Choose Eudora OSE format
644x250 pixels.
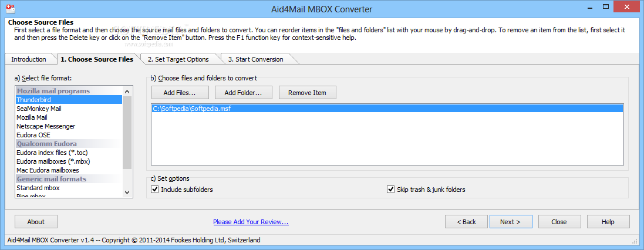point(69,134)
